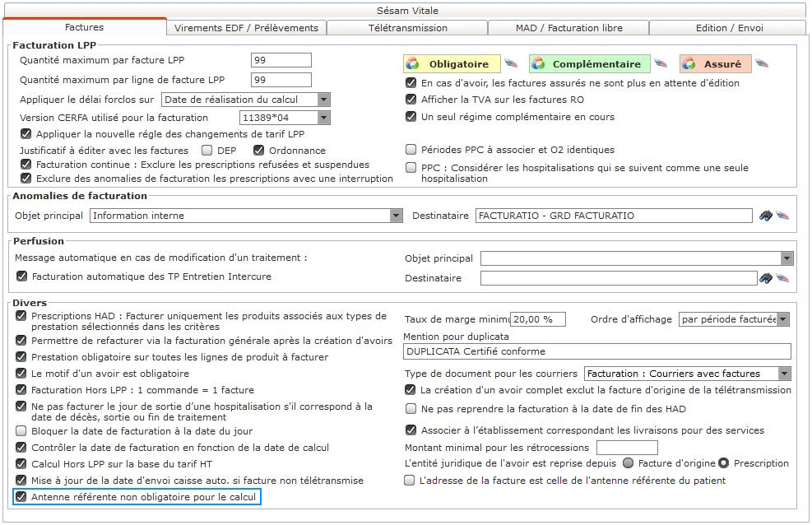This screenshot has width=812, height=525.
Task: Toggle 'Facturation Hors LPP : 1 commande = 1 facture'
Action: pyautogui.click(x=21, y=390)
